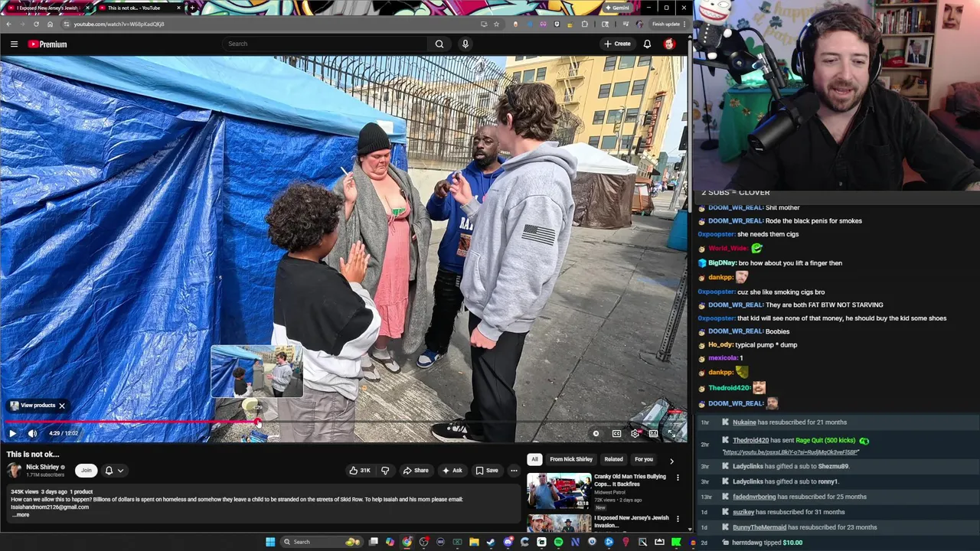980x551 pixels.
Task: Close the View products overlay
Action: (x=62, y=406)
